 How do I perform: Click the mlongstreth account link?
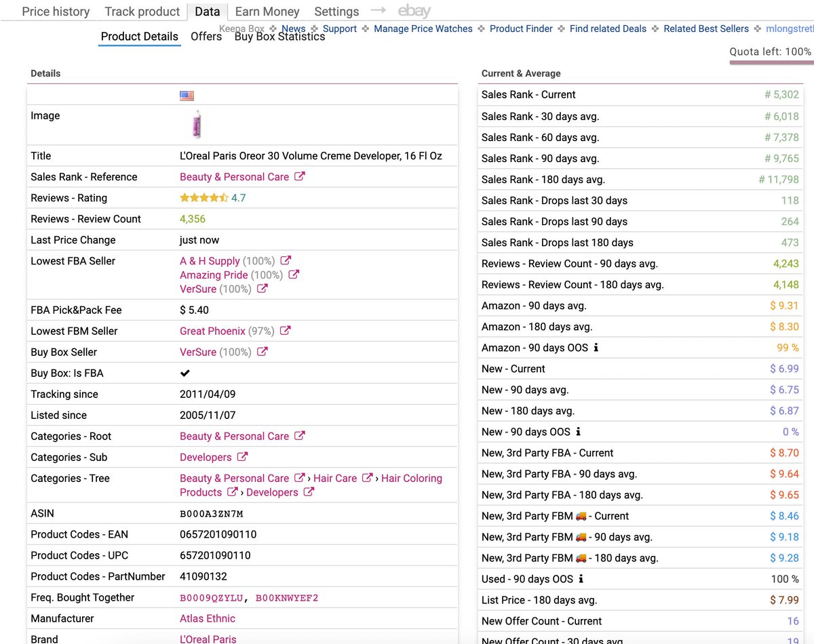tap(790, 28)
